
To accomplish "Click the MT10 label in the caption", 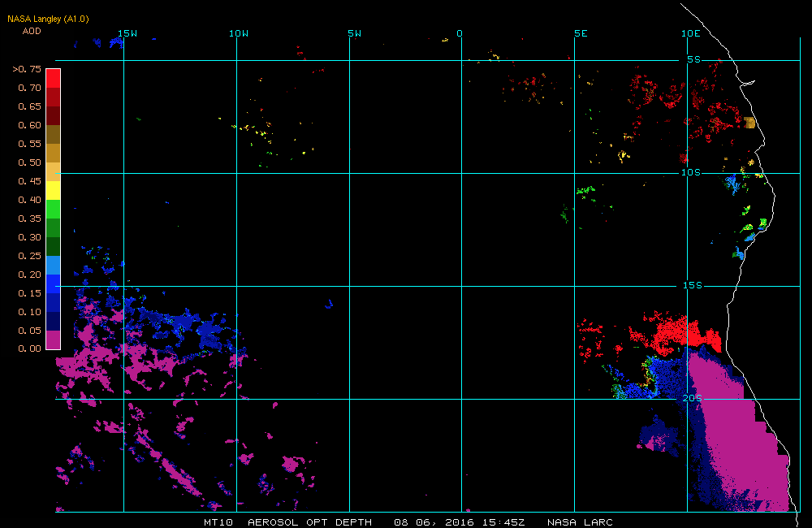I will [x=218, y=522].
